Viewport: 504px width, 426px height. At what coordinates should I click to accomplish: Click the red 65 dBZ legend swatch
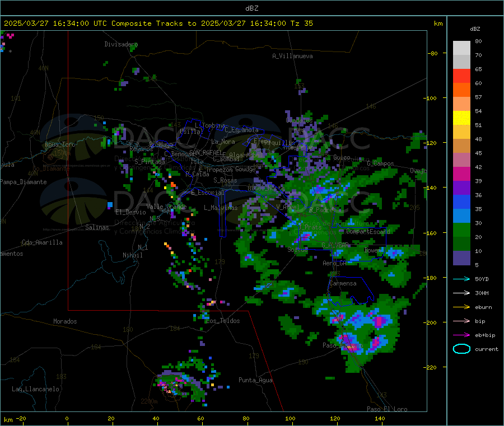[x=461, y=76]
